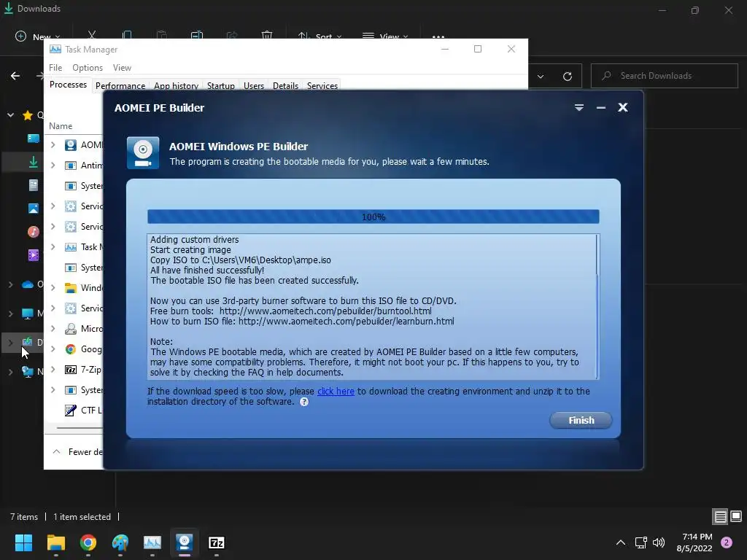Screen dimensions: 747x560
Task: Switch to the Details tab
Action: tap(285, 86)
